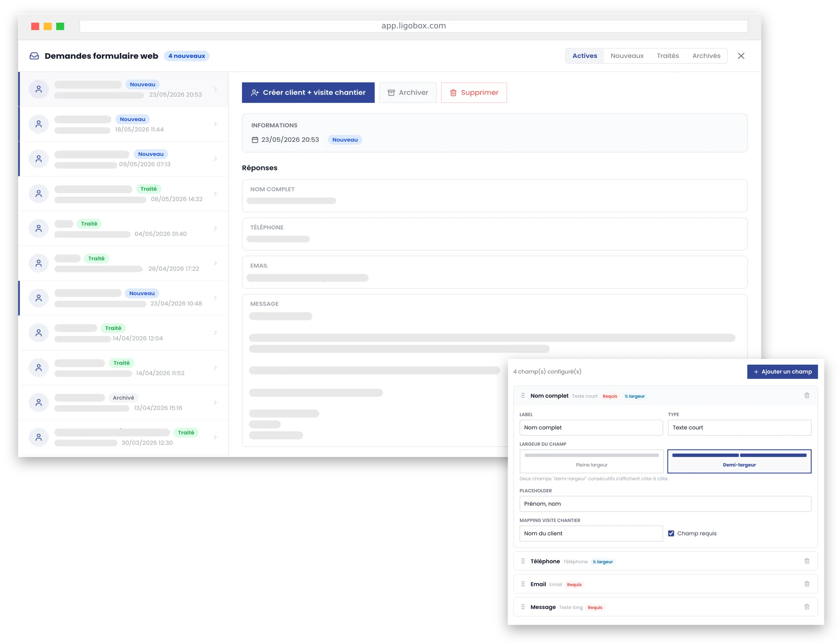Open the 13/04/2026 15:16 archived request via its chevron
Image resolution: width=840 pixels, height=643 pixels.
(x=215, y=403)
